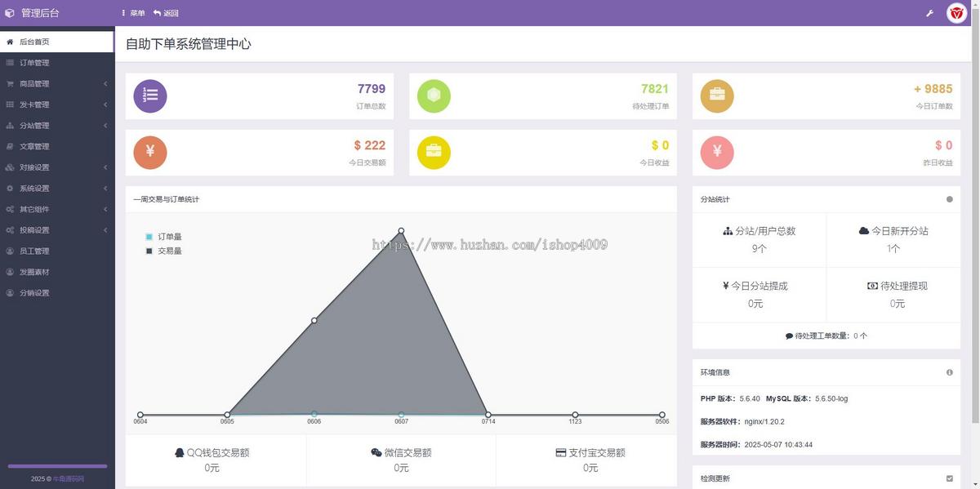Click the wrench icon in top bar
980x489 pixels.
point(929,13)
